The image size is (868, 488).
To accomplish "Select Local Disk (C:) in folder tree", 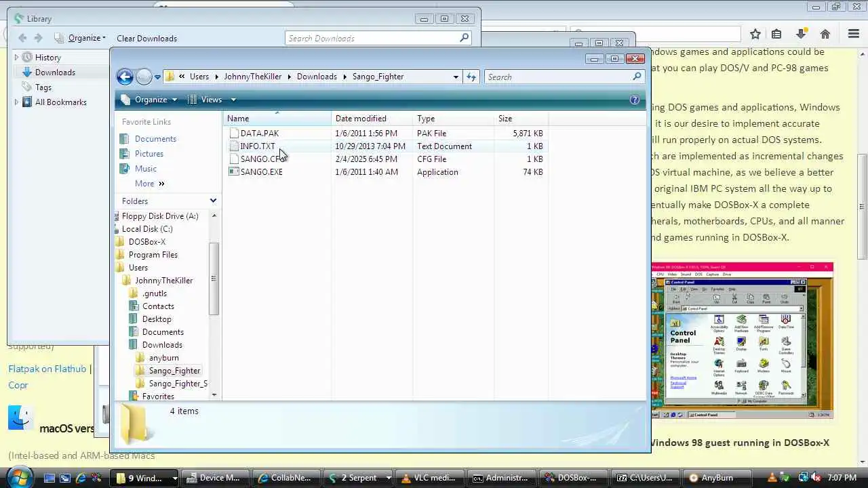I will (146, 229).
